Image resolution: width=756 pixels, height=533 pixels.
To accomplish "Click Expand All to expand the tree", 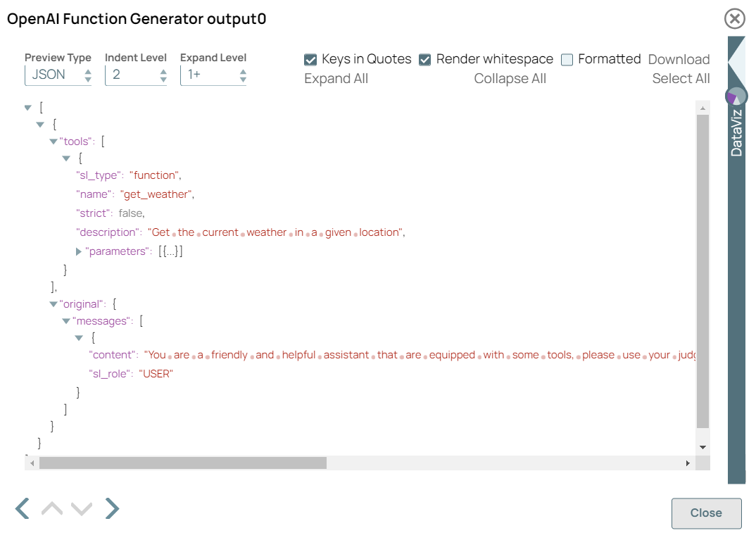I will point(336,78).
